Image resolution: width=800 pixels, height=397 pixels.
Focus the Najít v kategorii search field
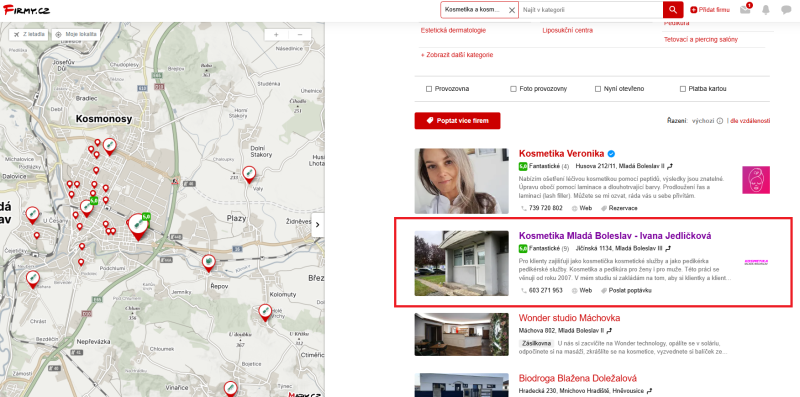pos(590,10)
